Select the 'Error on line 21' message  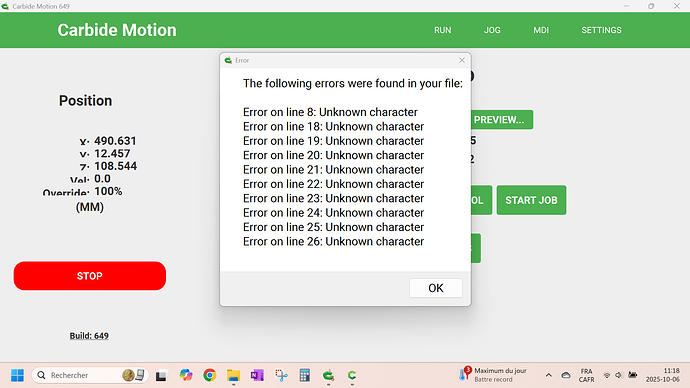click(x=334, y=170)
